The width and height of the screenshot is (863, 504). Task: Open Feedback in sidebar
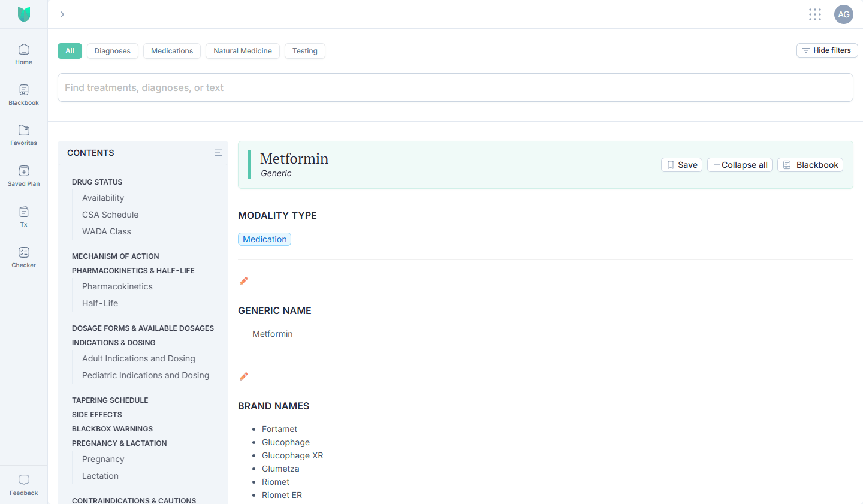(24, 485)
